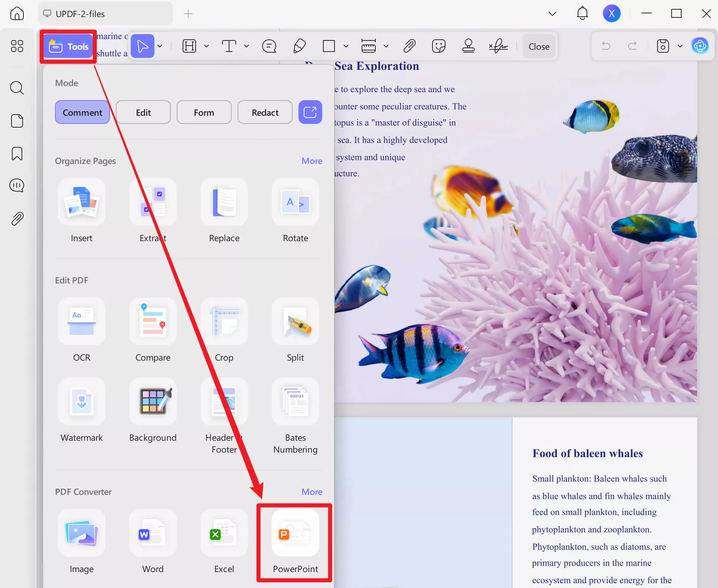The width and height of the screenshot is (718, 588).
Task: Click More link beside PDF Converter
Action: [311, 492]
